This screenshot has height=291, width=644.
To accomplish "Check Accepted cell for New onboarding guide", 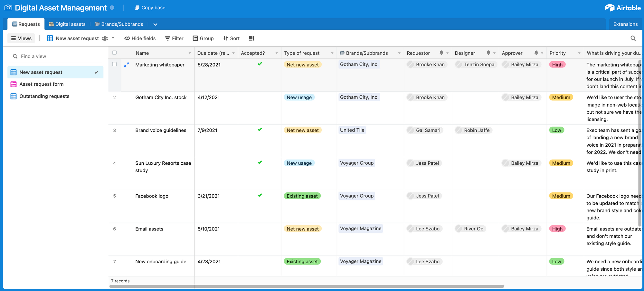I will (x=260, y=266).
